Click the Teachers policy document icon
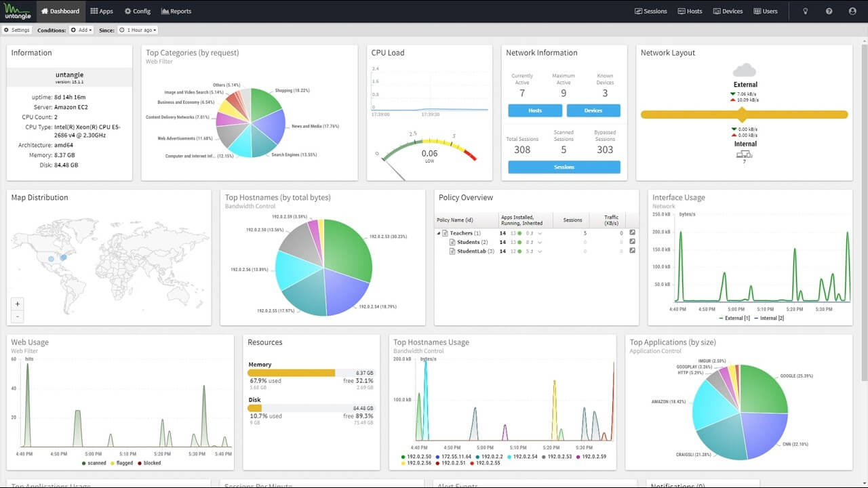 pos(445,233)
